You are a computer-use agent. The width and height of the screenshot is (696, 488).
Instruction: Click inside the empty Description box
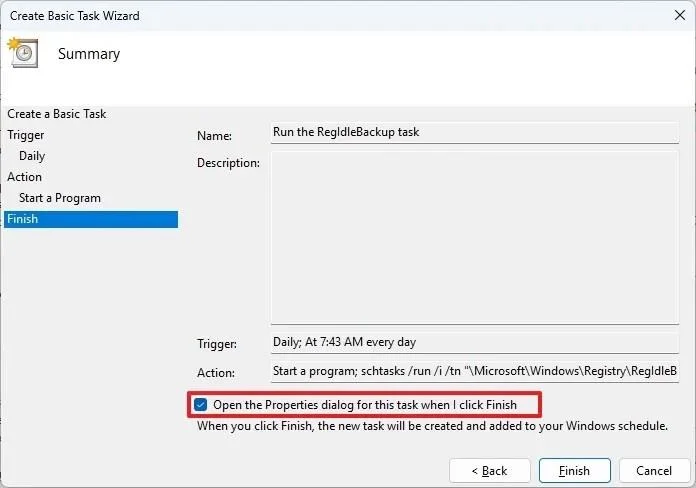(475, 238)
